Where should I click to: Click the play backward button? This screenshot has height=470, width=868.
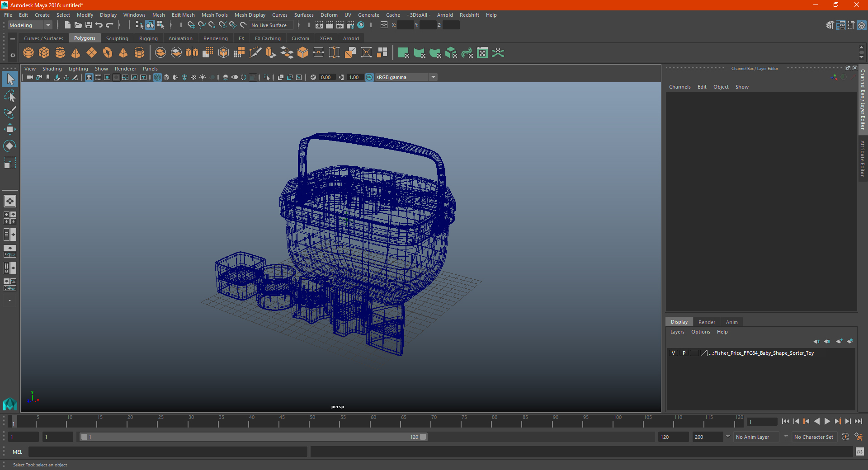(816, 421)
